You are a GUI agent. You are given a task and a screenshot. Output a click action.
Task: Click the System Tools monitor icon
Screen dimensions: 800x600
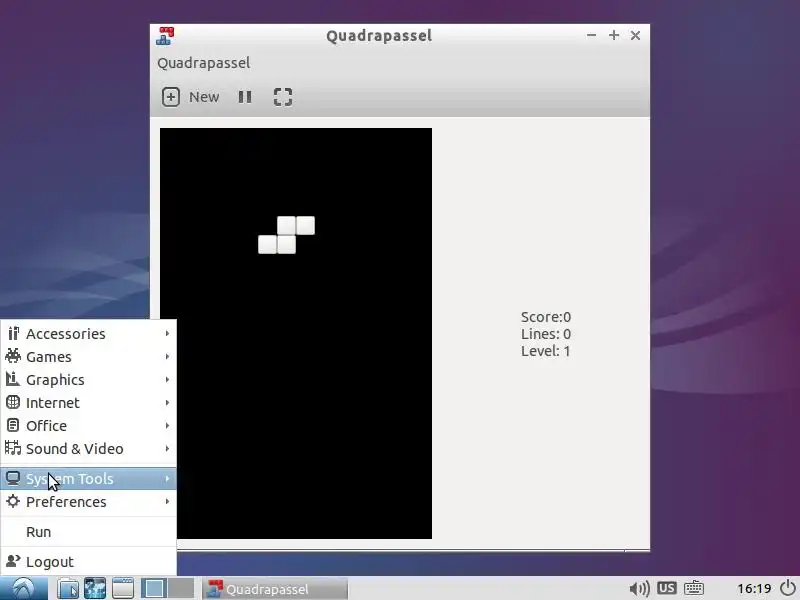(13, 478)
